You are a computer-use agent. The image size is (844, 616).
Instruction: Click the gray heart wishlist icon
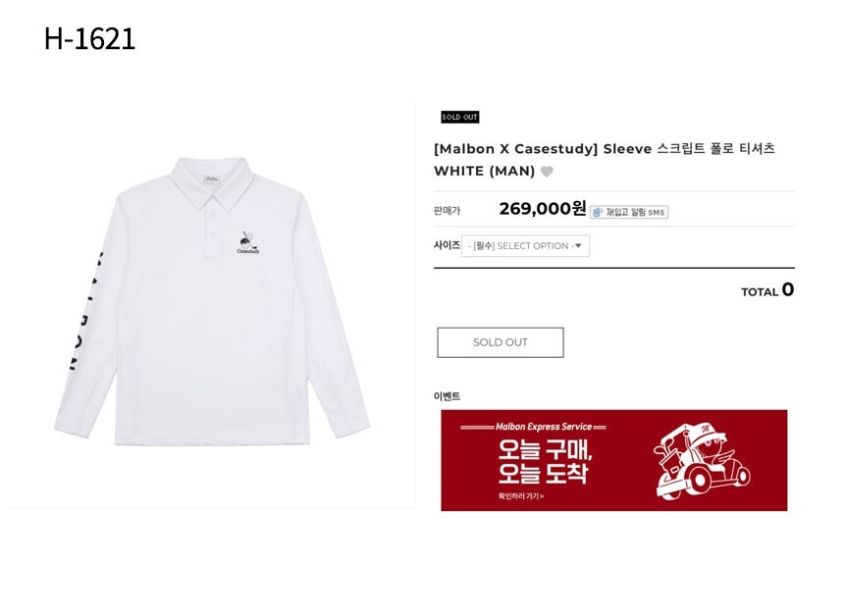(x=547, y=172)
